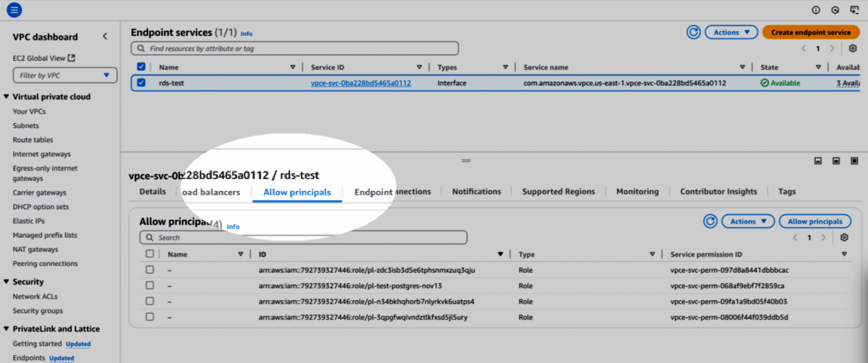Collapse the Virtual private cloud section

tap(7, 97)
